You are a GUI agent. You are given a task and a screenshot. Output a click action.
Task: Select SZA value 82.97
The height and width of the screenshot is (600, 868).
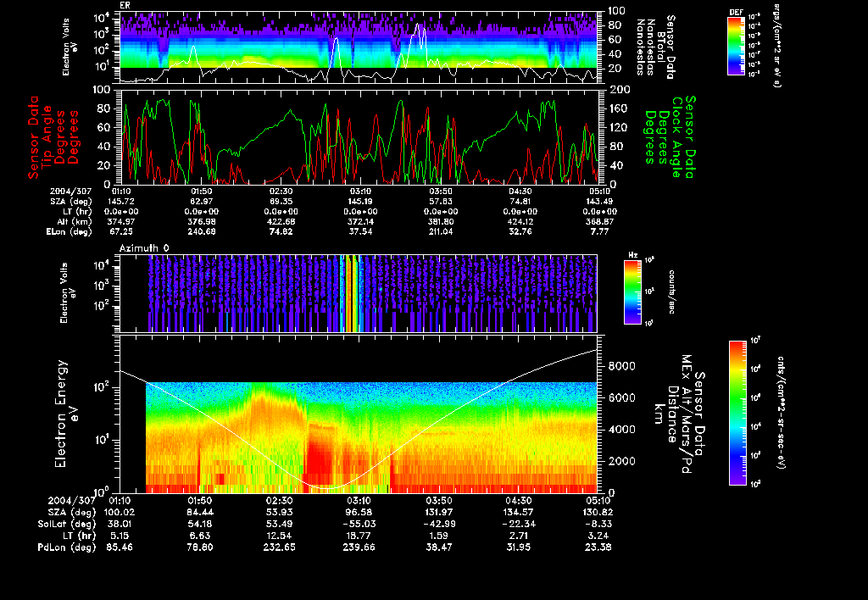(202, 202)
